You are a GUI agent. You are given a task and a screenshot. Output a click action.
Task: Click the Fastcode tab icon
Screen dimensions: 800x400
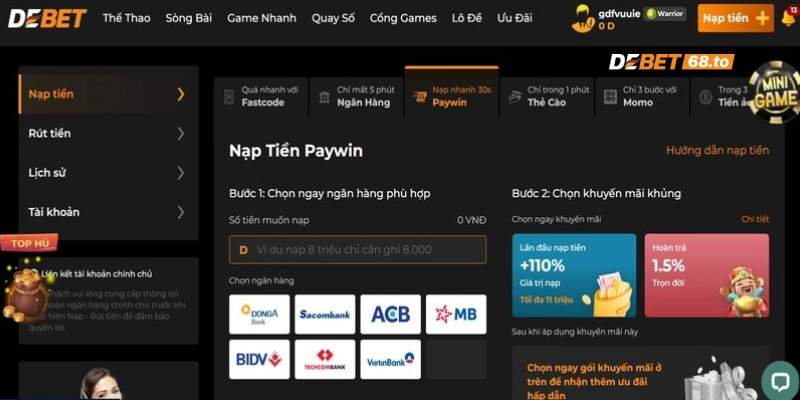click(229, 96)
